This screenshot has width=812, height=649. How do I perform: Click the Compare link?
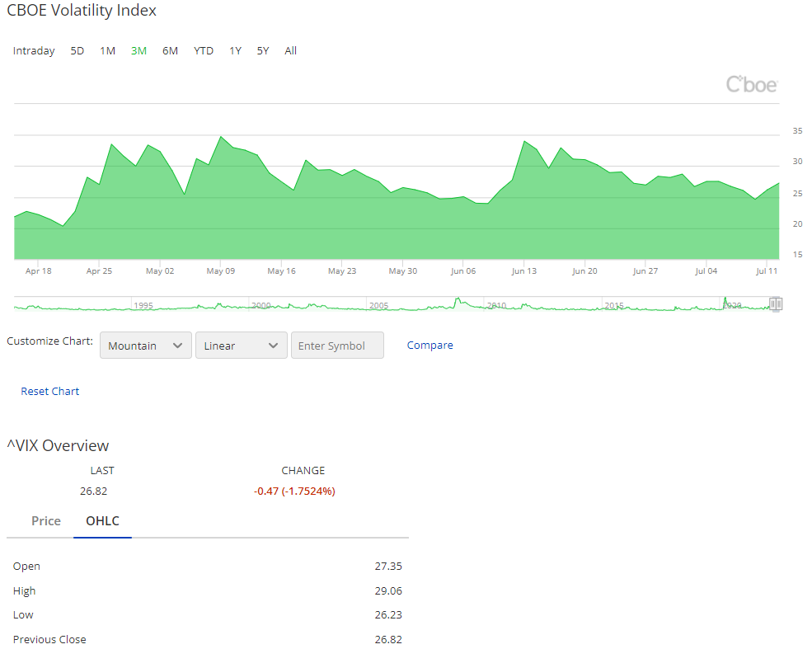pyautogui.click(x=429, y=345)
